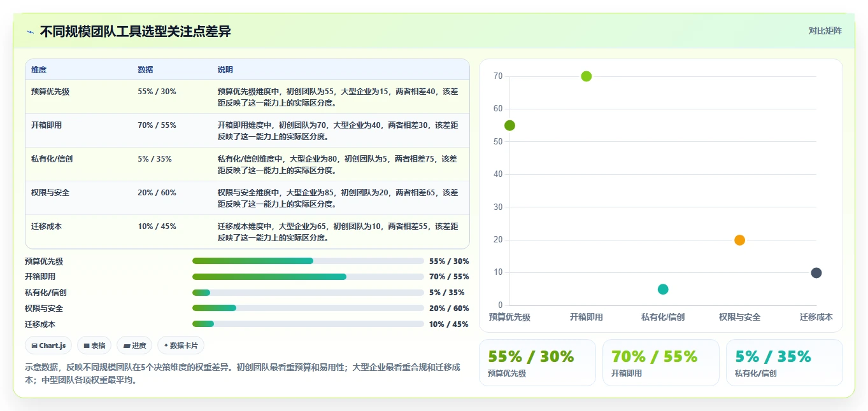
Task: Click the lightning icon beside the title
Action: point(30,32)
